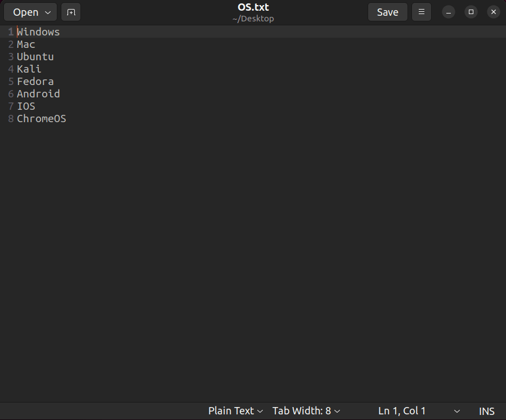The height and width of the screenshot is (420, 506).
Task: Maximize the text editor window
Action: pos(471,12)
